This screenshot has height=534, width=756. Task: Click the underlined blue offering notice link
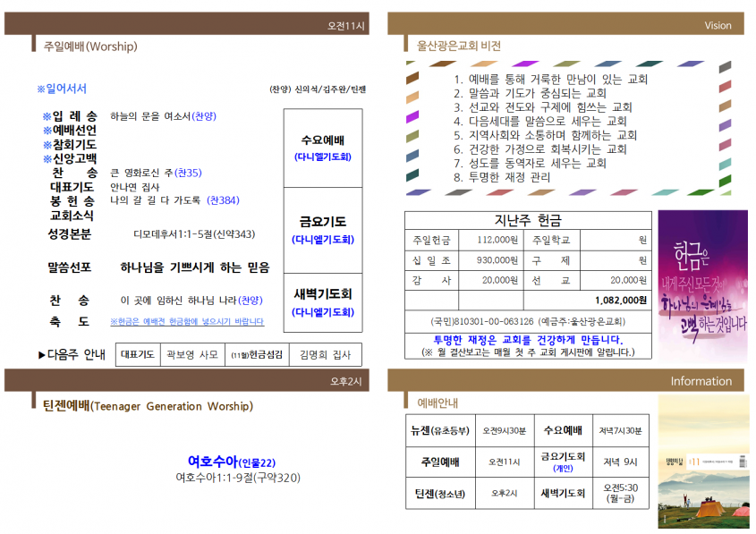[187, 321]
